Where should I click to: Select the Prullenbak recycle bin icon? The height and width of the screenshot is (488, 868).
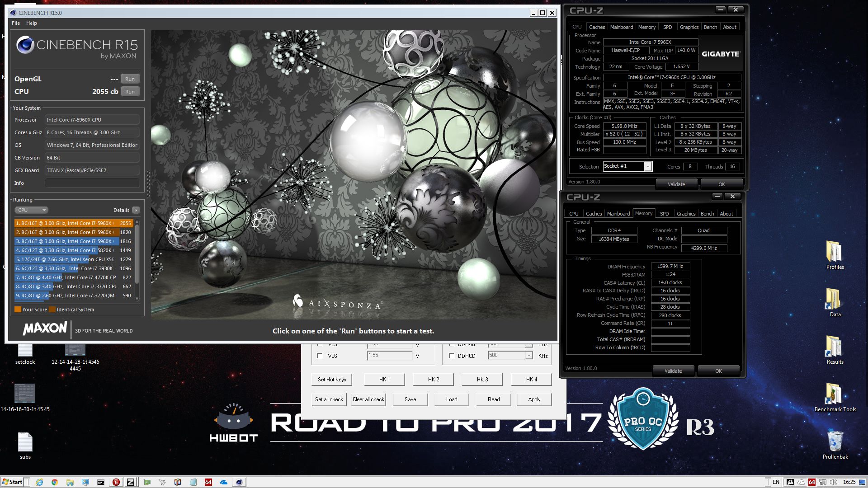click(x=835, y=445)
